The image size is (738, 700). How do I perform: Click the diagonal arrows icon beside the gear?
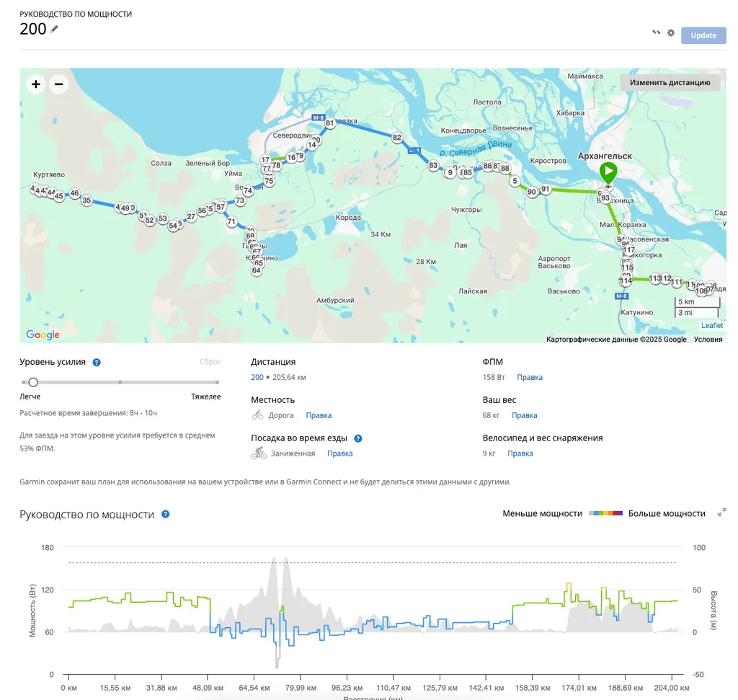pyautogui.click(x=657, y=33)
